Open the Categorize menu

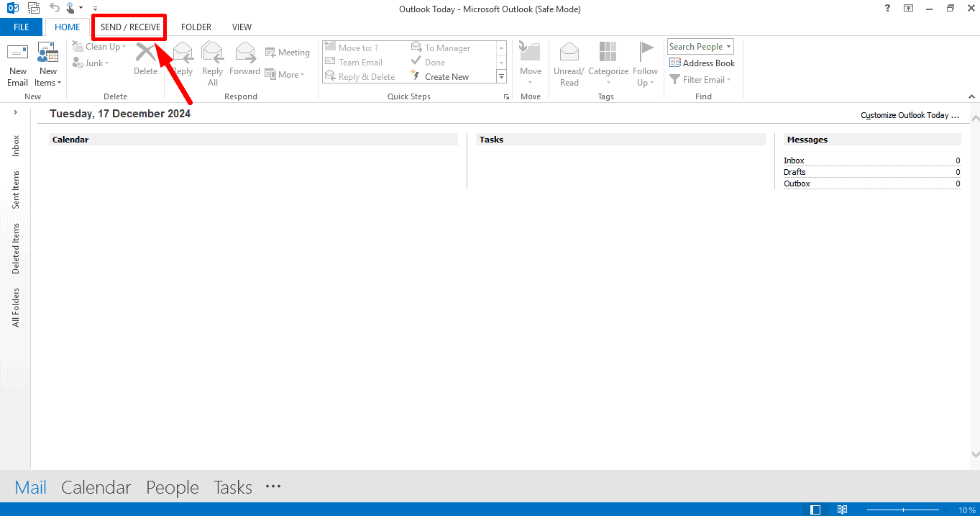(608, 65)
